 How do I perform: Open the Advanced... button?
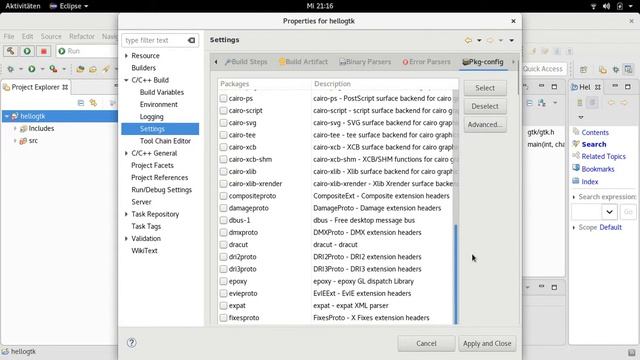[x=485, y=125]
